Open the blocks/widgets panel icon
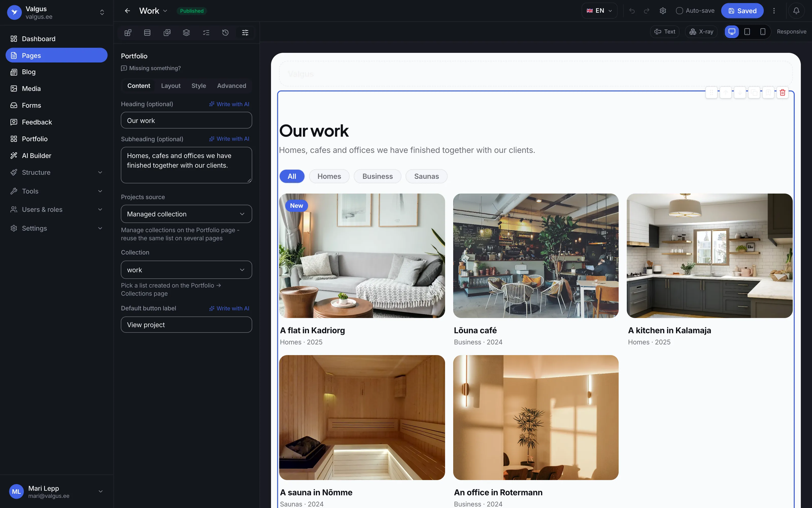This screenshot has height=508, width=812. pos(127,33)
